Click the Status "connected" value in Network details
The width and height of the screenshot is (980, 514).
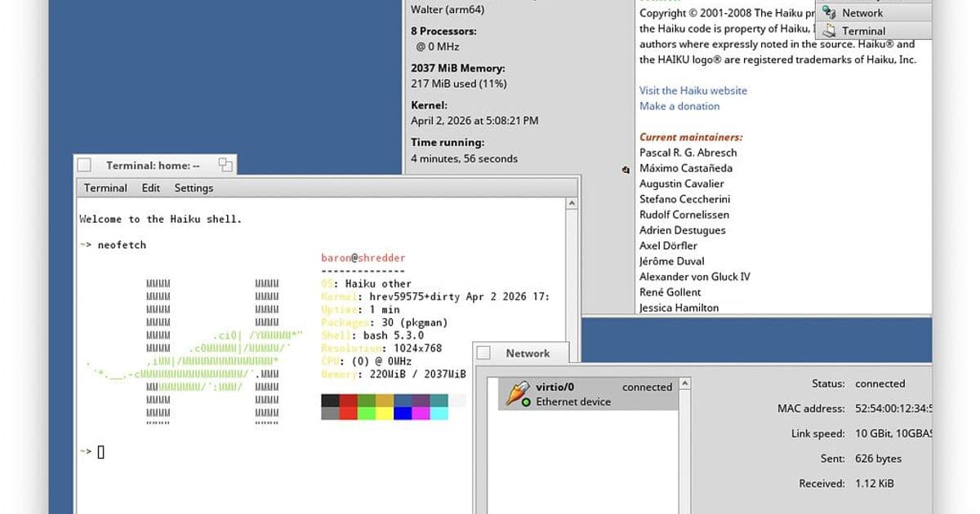[x=880, y=383]
